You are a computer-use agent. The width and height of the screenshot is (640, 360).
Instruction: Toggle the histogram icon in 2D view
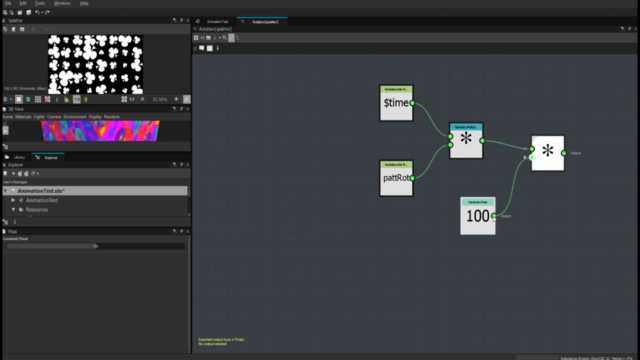coord(67,99)
